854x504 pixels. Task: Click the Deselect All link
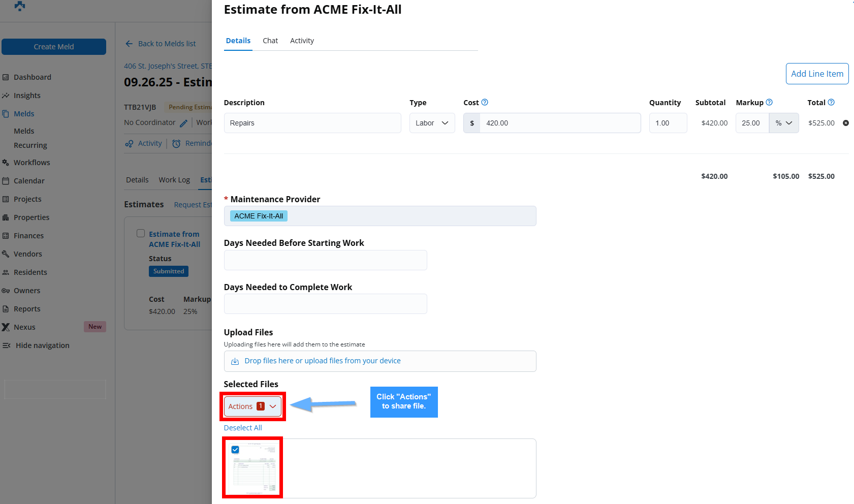[243, 428]
